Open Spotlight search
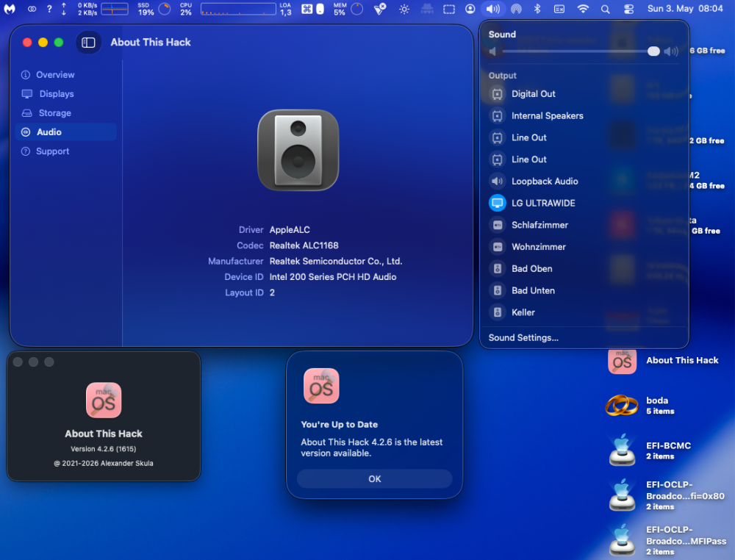The height and width of the screenshot is (560, 735). pos(605,9)
